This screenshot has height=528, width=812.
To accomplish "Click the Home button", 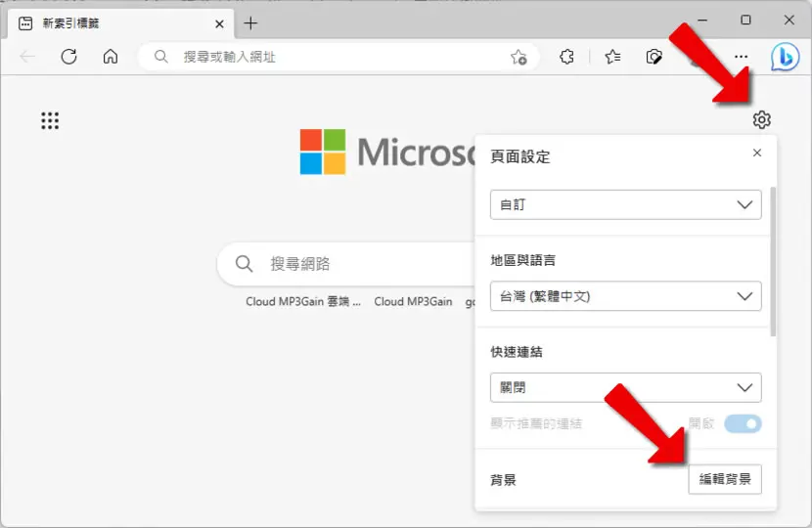I will (x=111, y=57).
